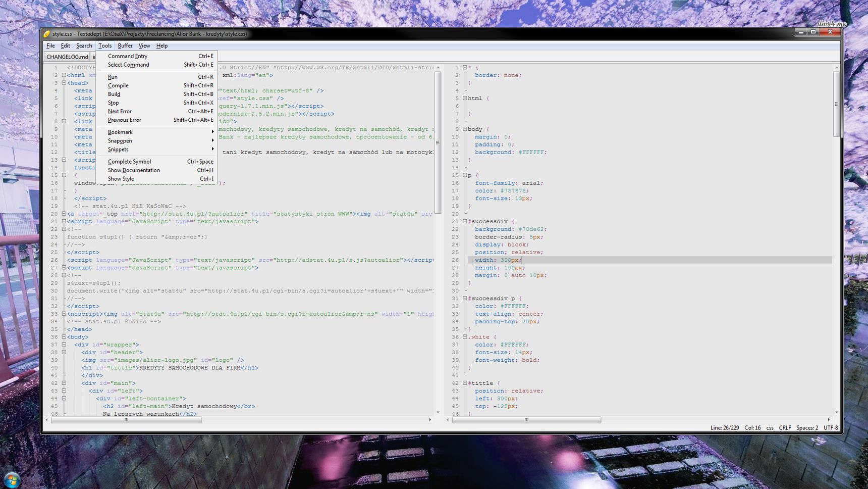Click left pane vertical scrollbar up arrow
The image size is (868, 489).
(438, 68)
